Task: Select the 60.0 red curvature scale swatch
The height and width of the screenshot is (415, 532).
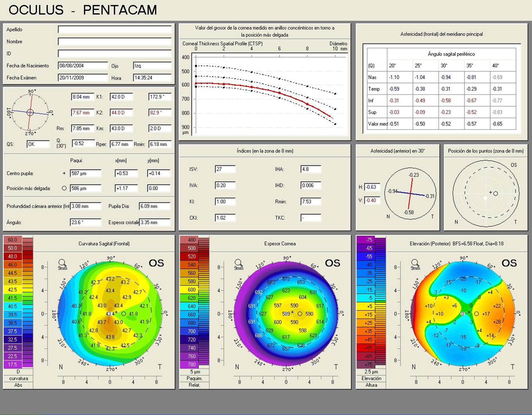Action: click(12, 240)
